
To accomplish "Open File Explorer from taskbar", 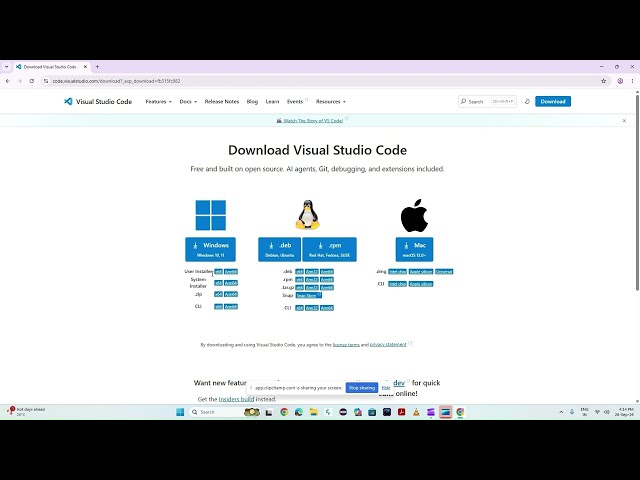I will point(313,412).
